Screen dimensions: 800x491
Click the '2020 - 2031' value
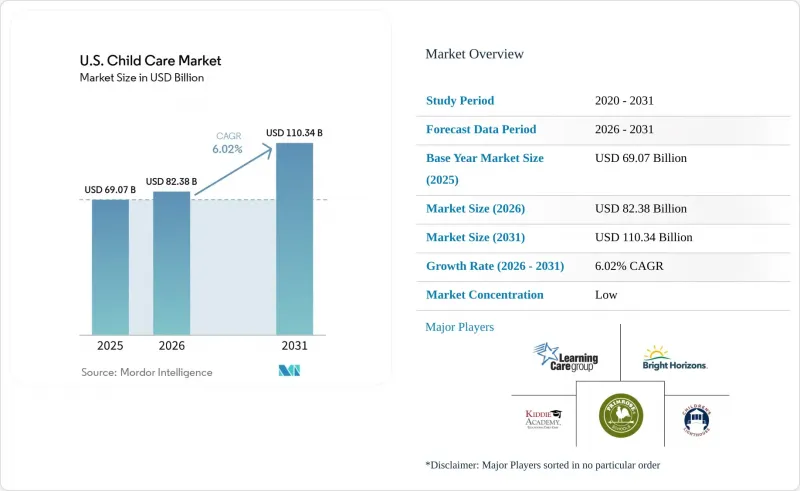tap(624, 101)
